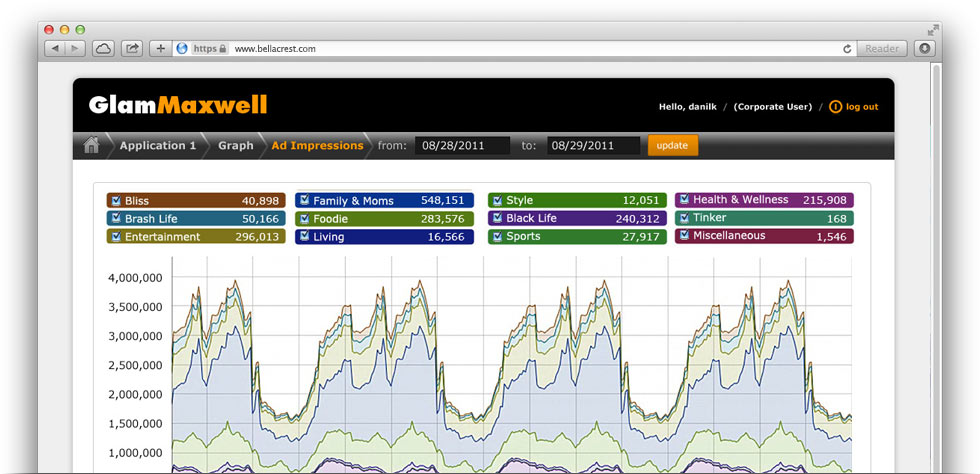980x474 pixels.
Task: Click the site globe icon in address bar
Action: coord(182,48)
